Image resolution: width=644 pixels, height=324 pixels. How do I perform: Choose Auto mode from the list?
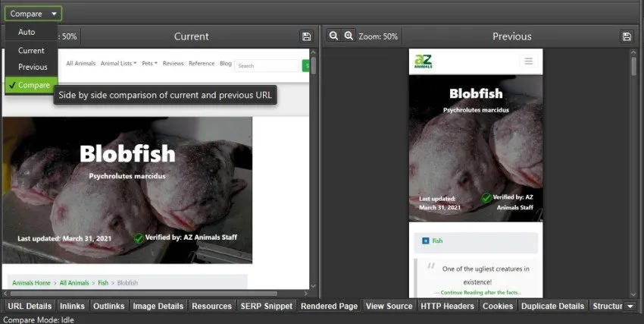pyautogui.click(x=27, y=32)
